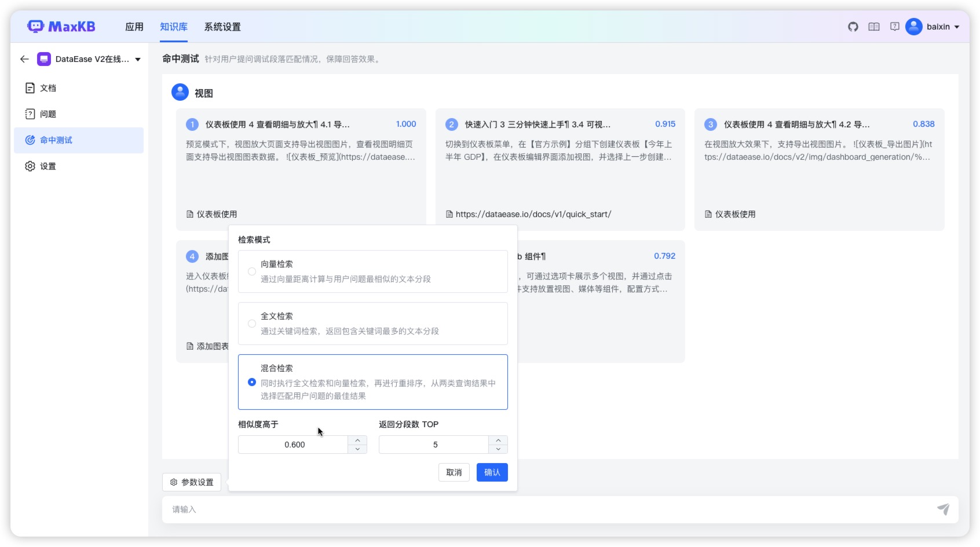Screen dimensions: 980x547
Task: Click the 0.915 similarity score
Action: (665, 124)
